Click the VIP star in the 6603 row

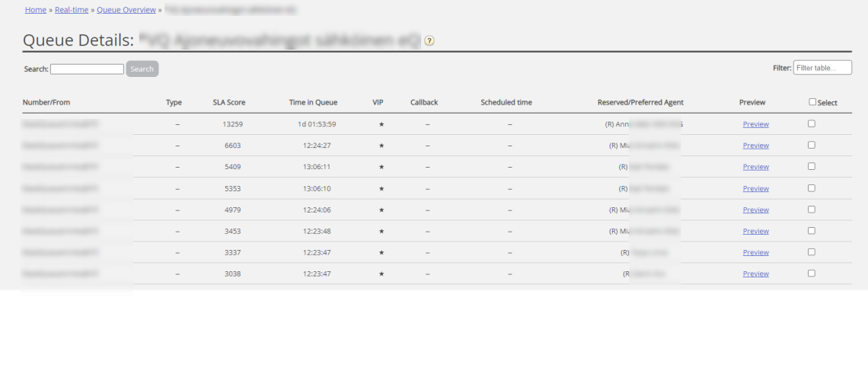[381, 146]
